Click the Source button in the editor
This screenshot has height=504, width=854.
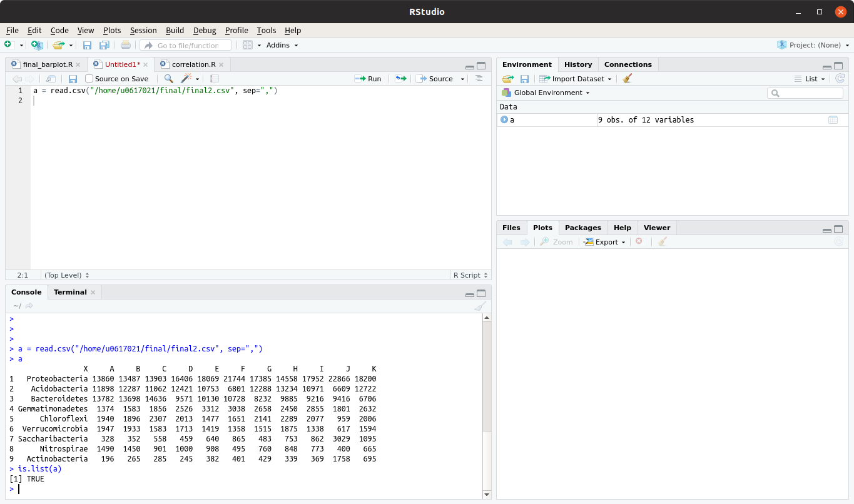435,79
